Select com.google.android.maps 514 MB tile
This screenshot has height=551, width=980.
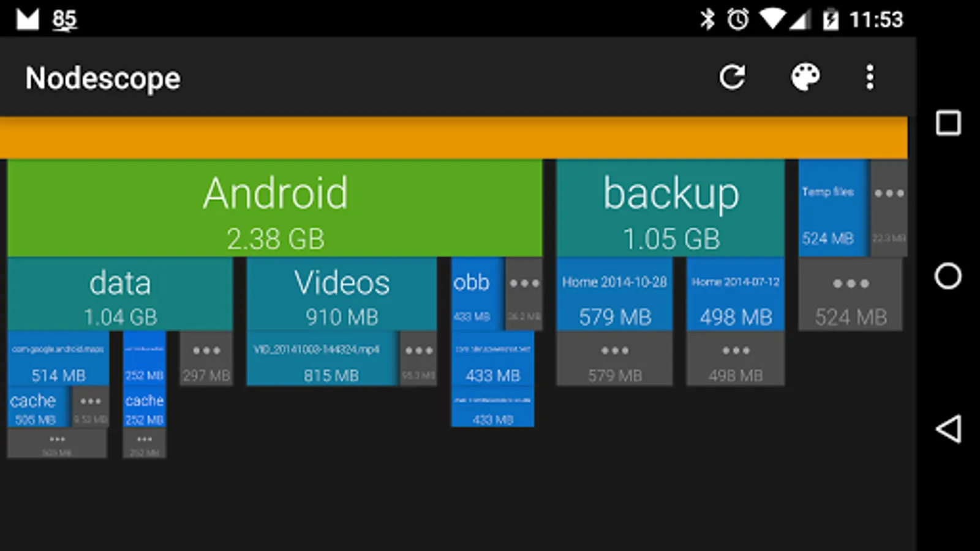tap(58, 359)
